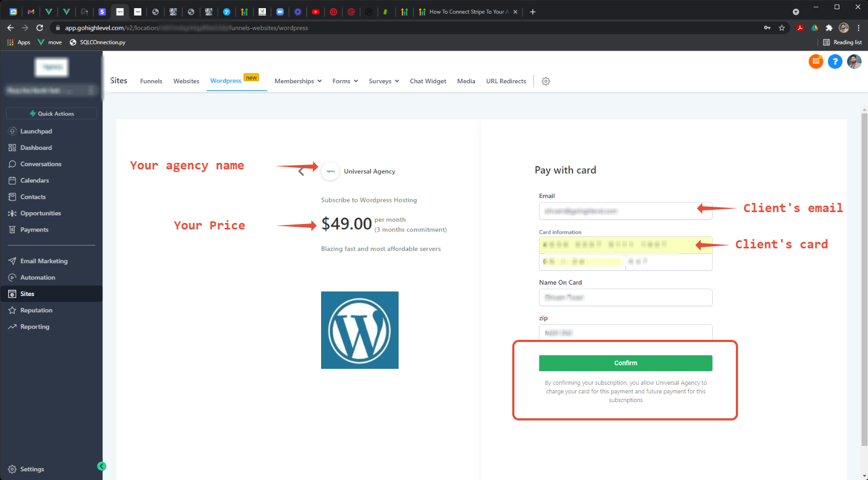The height and width of the screenshot is (480, 868).
Task: Click the back arrow beside Universal Agency
Action: (x=301, y=172)
